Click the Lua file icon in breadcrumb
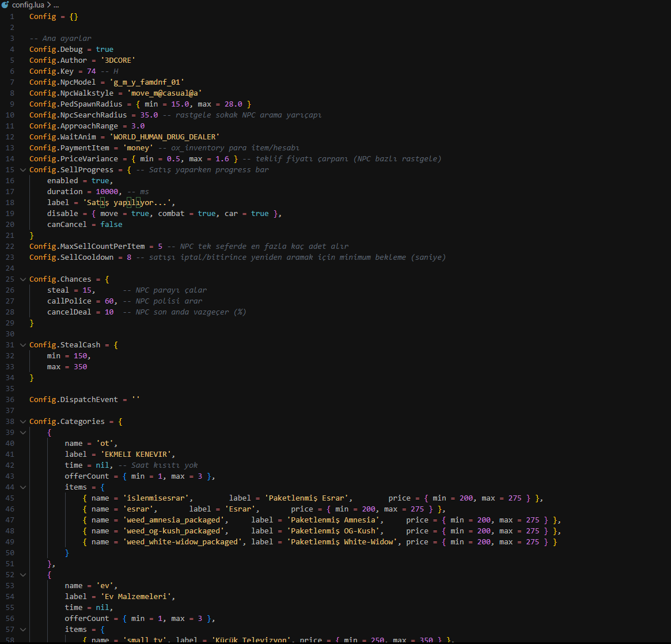Viewport: 671px width, 644px height. click(x=6, y=5)
